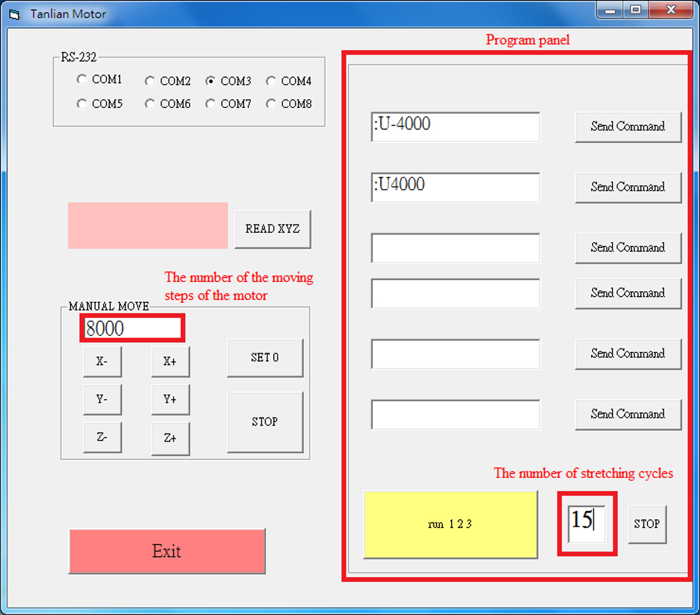Click the READ XYZ button
The image size is (700, 615).
[272, 229]
